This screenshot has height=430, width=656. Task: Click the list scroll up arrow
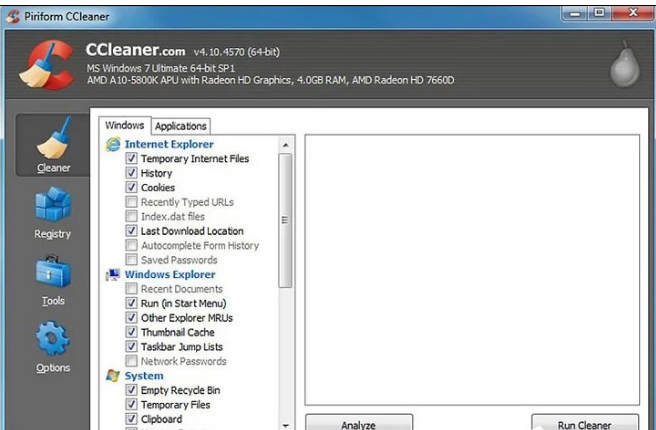tap(286, 145)
